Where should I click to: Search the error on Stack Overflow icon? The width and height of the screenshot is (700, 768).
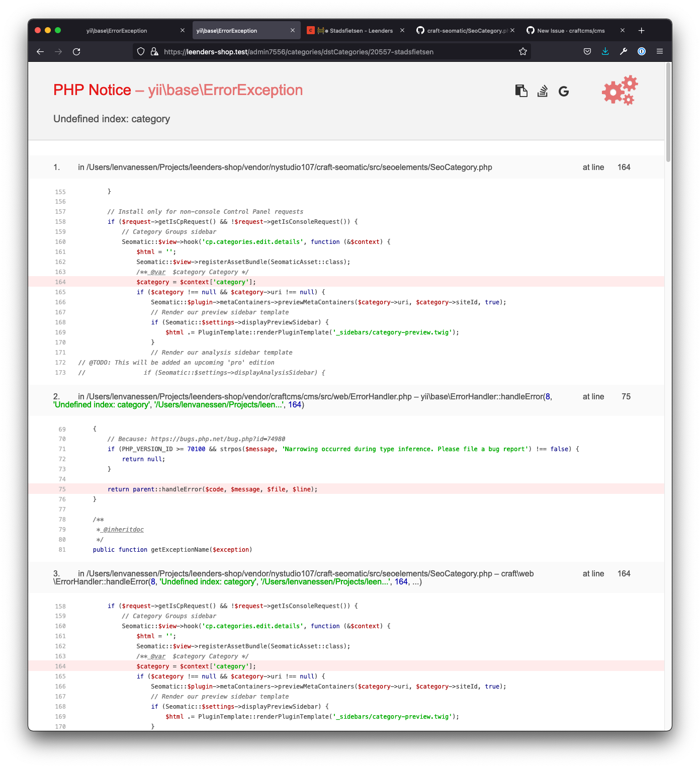point(543,91)
